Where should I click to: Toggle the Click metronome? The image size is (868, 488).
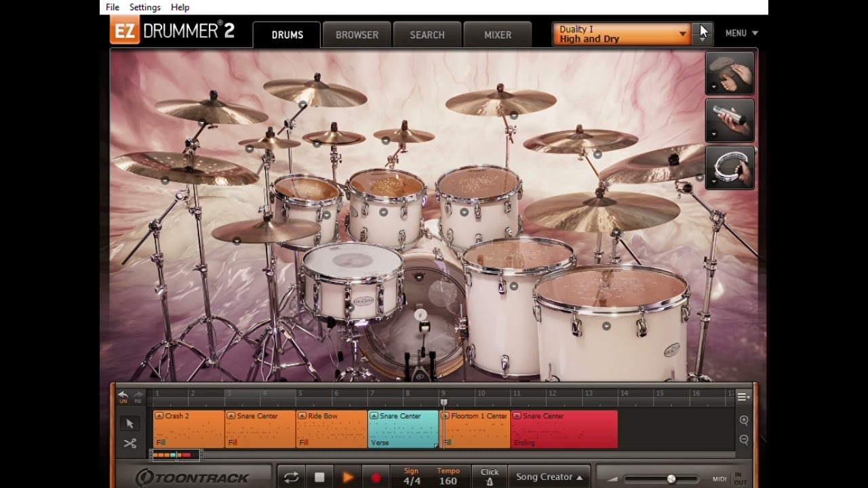(x=490, y=477)
